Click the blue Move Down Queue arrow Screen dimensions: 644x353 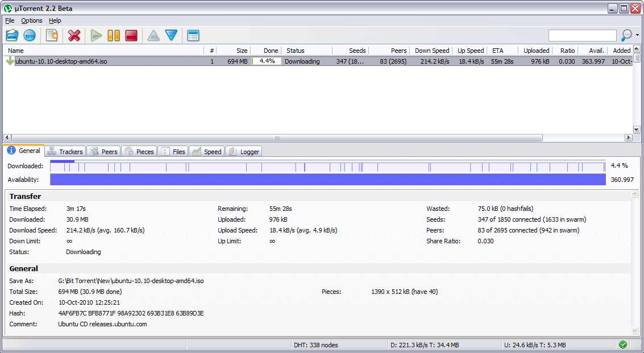[171, 35]
